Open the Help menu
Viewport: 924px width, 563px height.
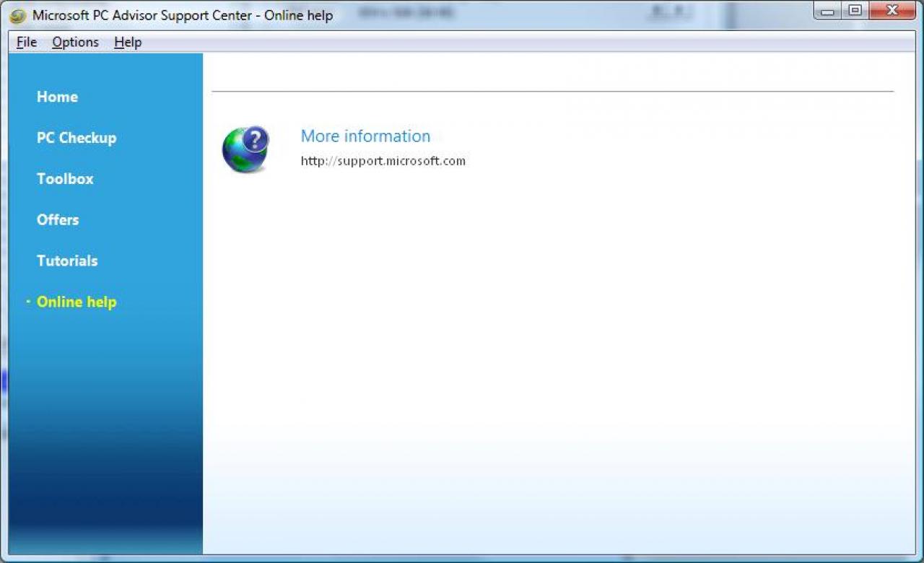tap(128, 42)
